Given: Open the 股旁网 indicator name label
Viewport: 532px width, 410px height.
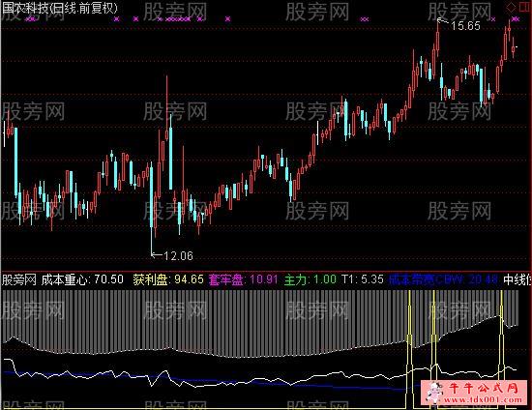Looking at the screenshot, I should click(19, 280).
